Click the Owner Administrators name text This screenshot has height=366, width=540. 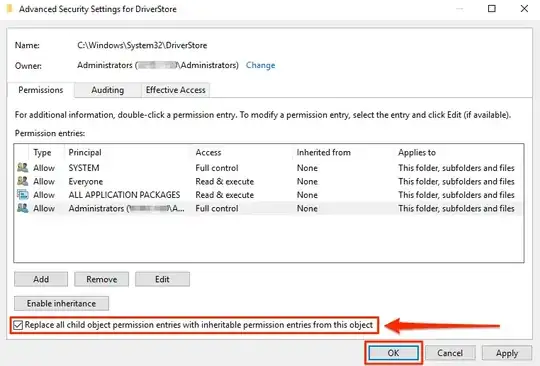158,65
